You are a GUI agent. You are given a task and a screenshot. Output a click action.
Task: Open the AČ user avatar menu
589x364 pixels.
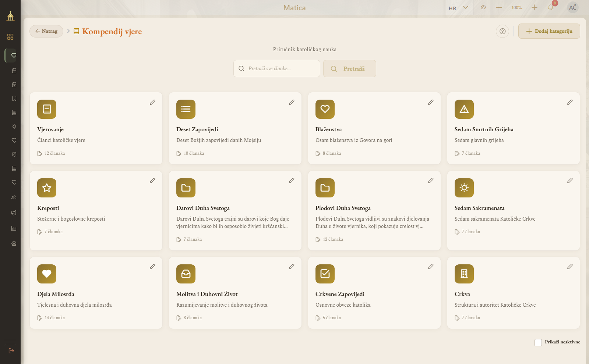point(573,7)
